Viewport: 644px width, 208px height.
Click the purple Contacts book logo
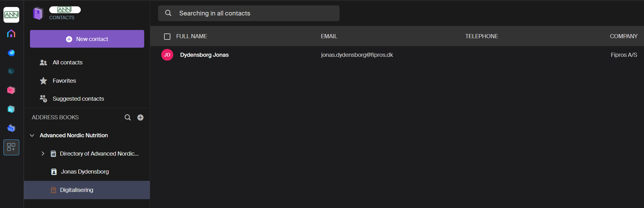coord(38,13)
